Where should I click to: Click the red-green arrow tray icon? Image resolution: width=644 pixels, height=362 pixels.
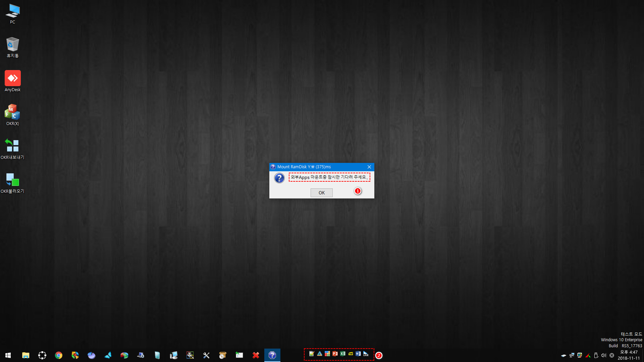tap(588, 355)
